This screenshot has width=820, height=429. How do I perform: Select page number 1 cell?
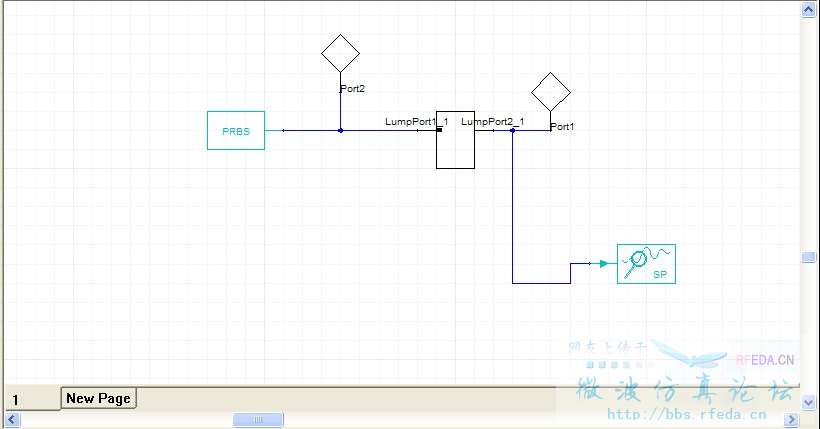pyautogui.click(x=32, y=400)
